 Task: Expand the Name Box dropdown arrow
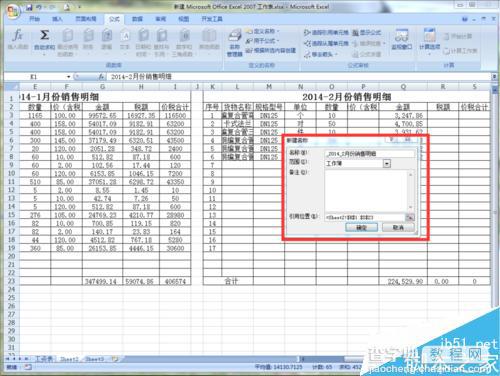pos(68,77)
